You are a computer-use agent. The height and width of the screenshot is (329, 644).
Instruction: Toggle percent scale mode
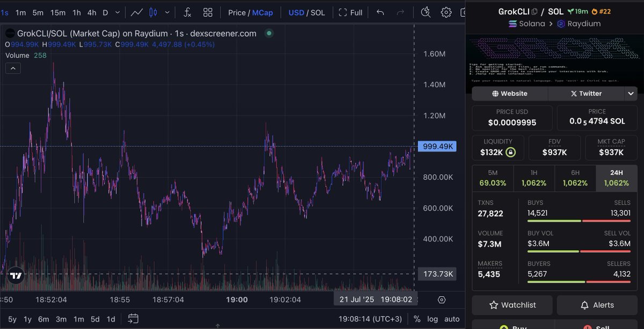click(417, 319)
